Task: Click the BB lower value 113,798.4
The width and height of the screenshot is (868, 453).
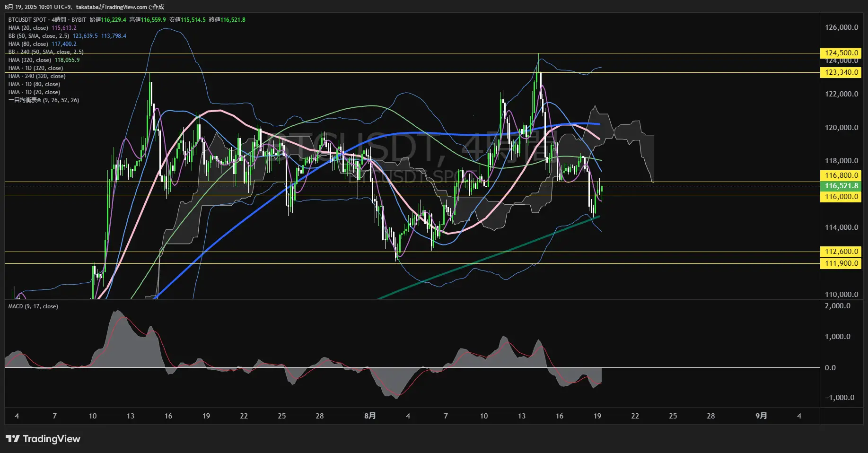Action: coord(114,36)
